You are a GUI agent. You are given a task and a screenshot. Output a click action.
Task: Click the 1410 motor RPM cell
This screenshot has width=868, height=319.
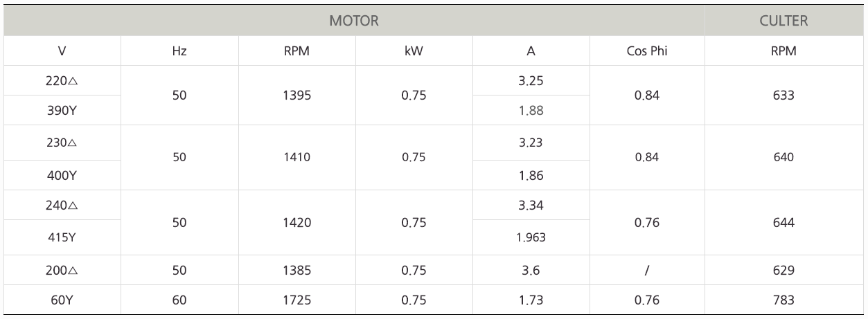(296, 157)
